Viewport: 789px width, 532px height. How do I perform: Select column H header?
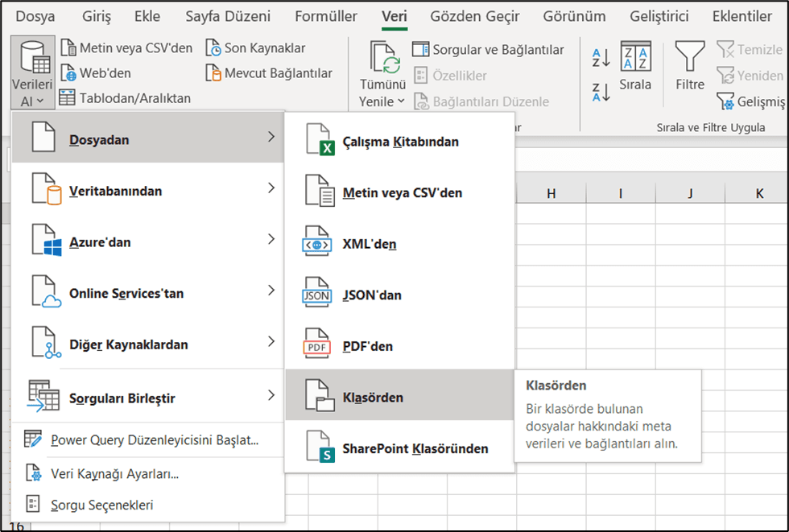(x=551, y=194)
